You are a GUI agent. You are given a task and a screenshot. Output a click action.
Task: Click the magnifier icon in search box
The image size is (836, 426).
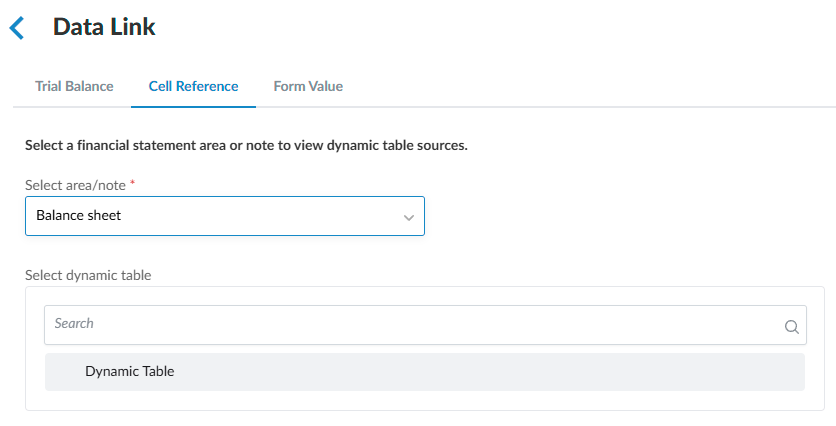pyautogui.click(x=791, y=326)
